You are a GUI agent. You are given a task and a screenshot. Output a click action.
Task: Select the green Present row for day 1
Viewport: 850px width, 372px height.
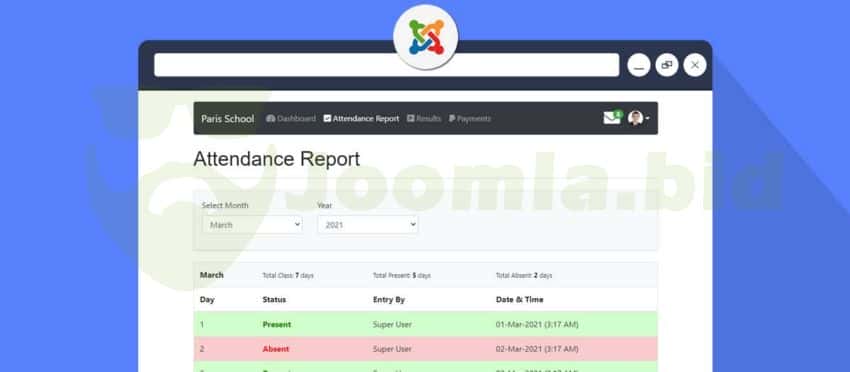click(426, 324)
